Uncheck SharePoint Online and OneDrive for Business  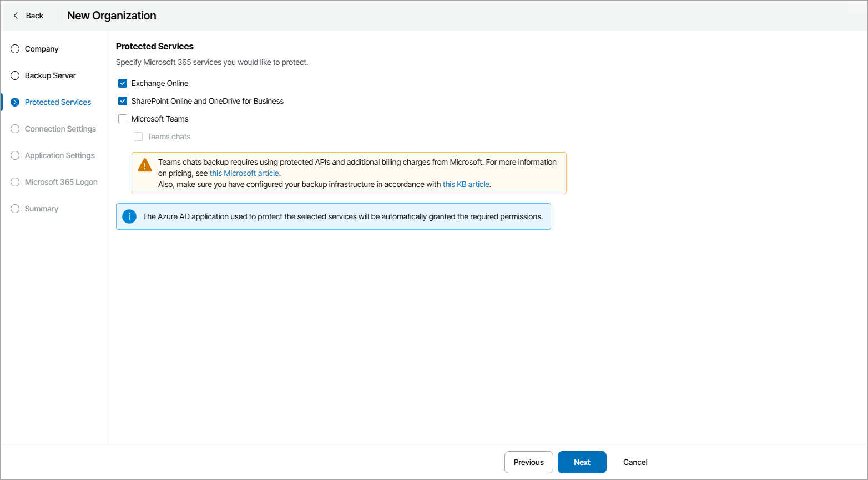(x=122, y=101)
